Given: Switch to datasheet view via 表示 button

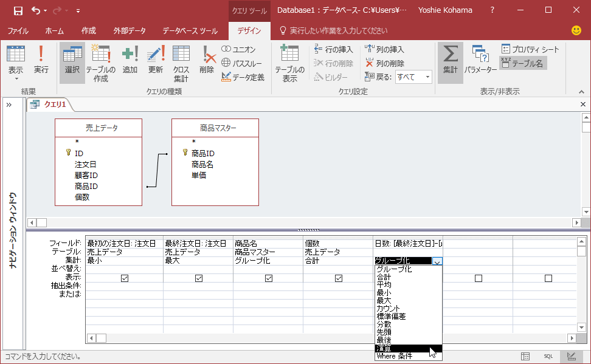Looking at the screenshot, I should [16, 63].
